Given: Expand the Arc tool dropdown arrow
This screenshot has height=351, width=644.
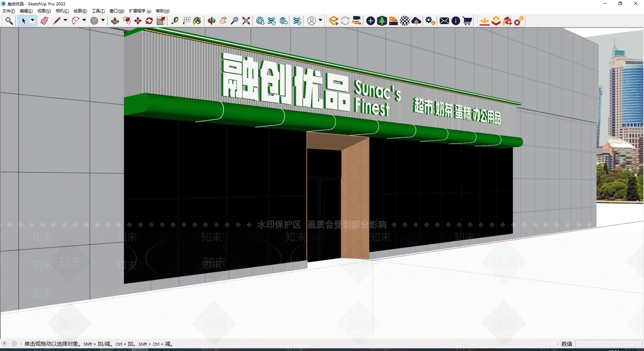Looking at the screenshot, I should (x=84, y=21).
